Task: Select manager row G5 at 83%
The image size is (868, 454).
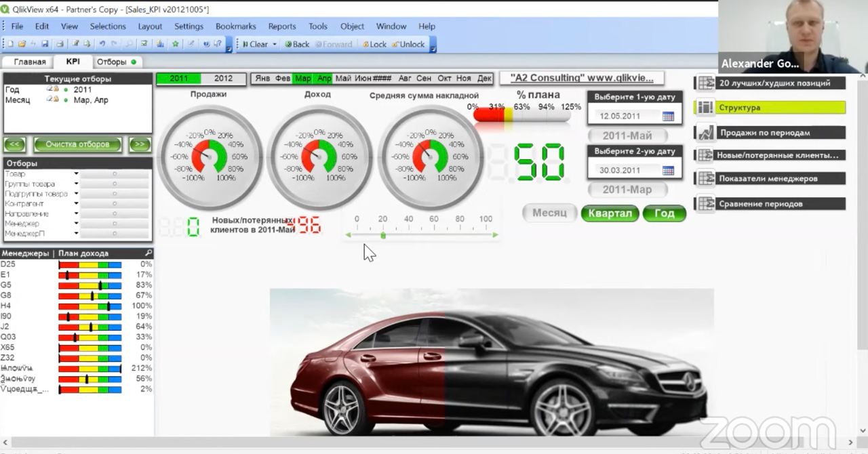Action: [x=77, y=285]
